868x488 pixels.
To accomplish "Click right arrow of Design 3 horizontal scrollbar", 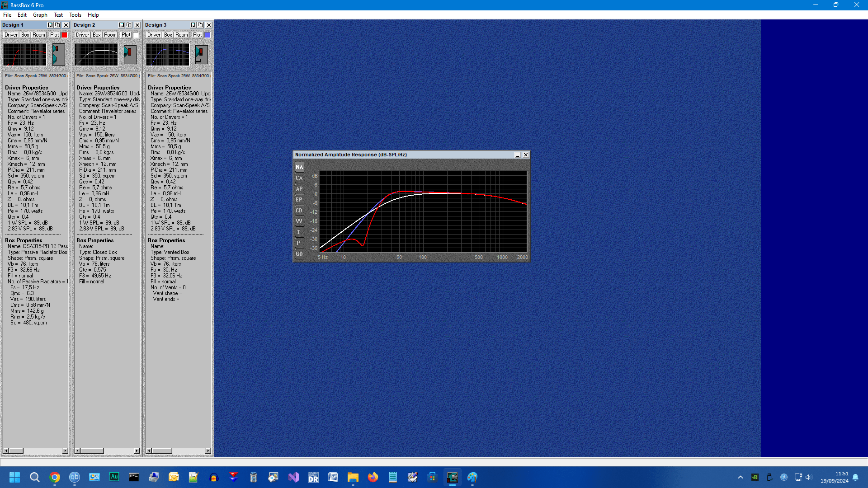I will [208, 450].
